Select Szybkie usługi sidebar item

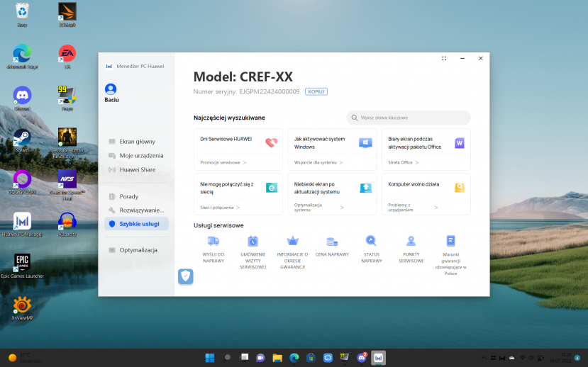(x=136, y=224)
